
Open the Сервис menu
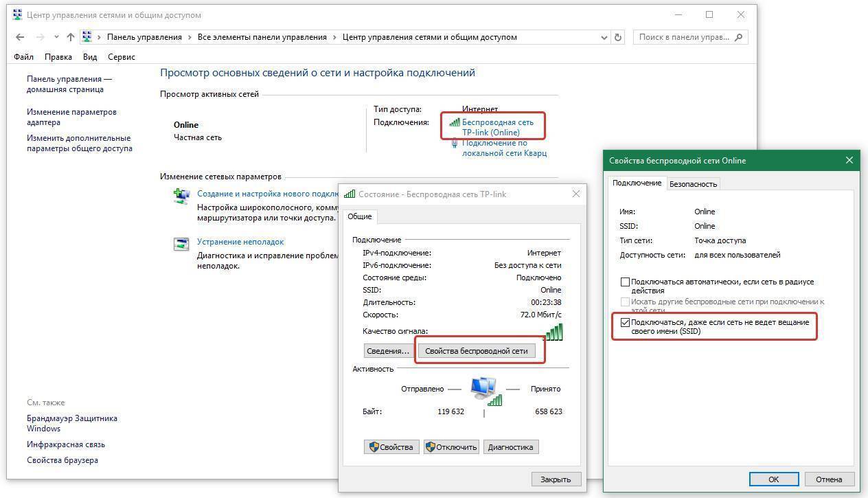(122, 57)
